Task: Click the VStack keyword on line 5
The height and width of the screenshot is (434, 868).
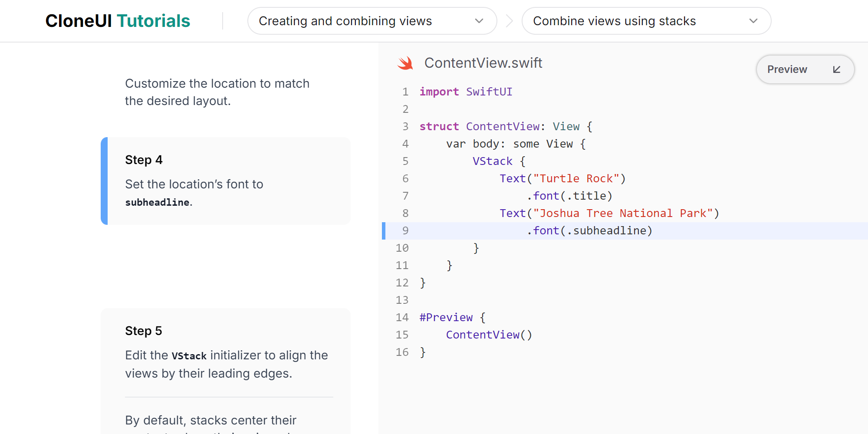Action: pyautogui.click(x=492, y=161)
